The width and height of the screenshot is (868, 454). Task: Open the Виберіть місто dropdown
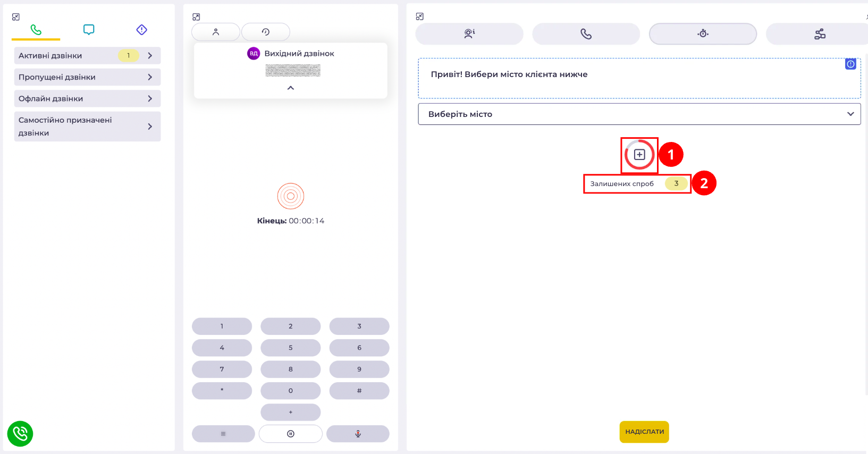639,114
